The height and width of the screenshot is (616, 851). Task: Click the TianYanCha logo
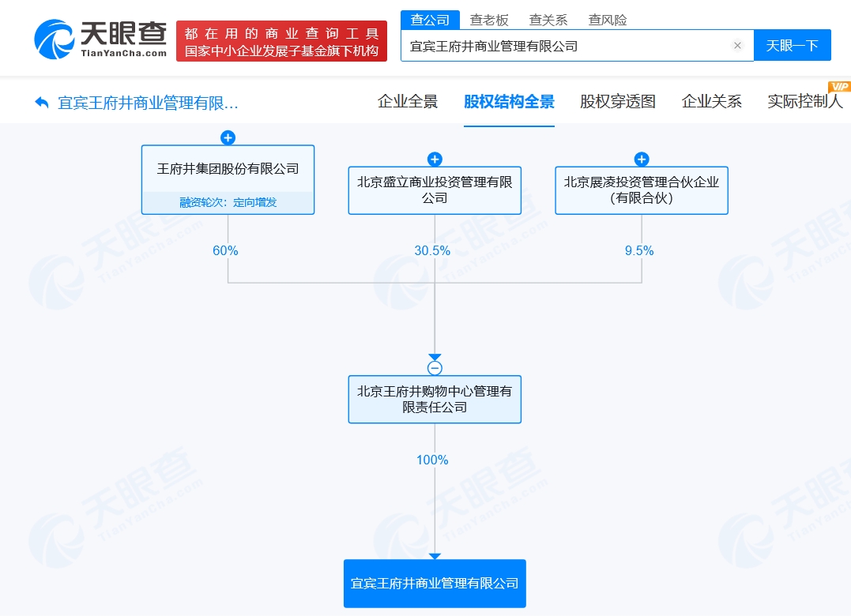click(x=100, y=39)
